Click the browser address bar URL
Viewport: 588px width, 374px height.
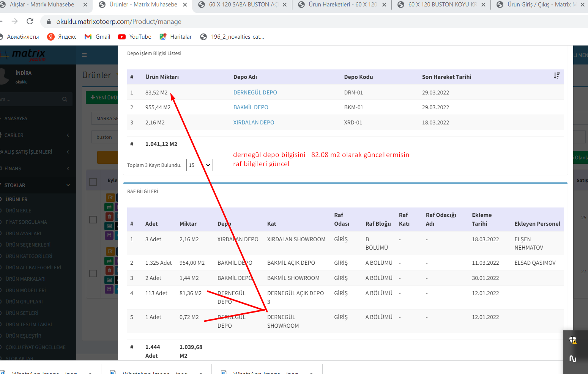119,22
